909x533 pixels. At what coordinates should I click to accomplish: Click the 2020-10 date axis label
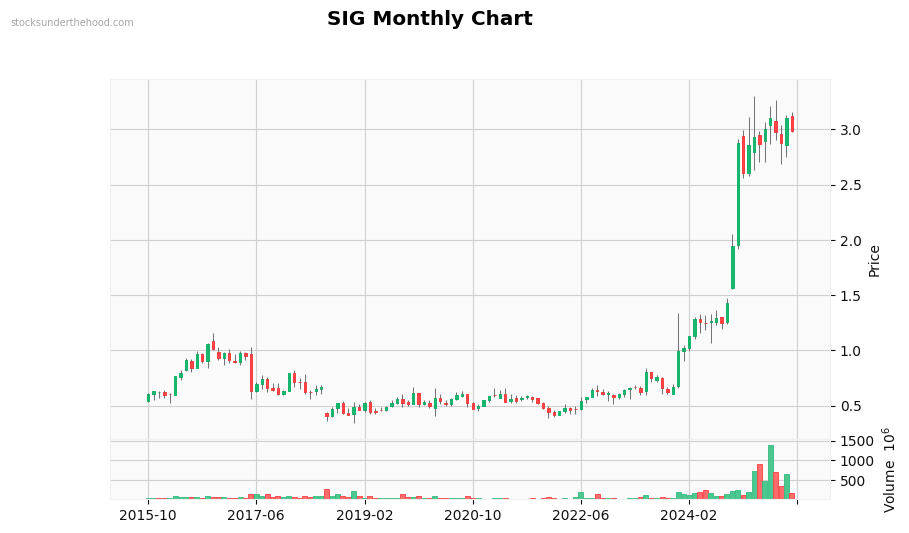(473, 515)
